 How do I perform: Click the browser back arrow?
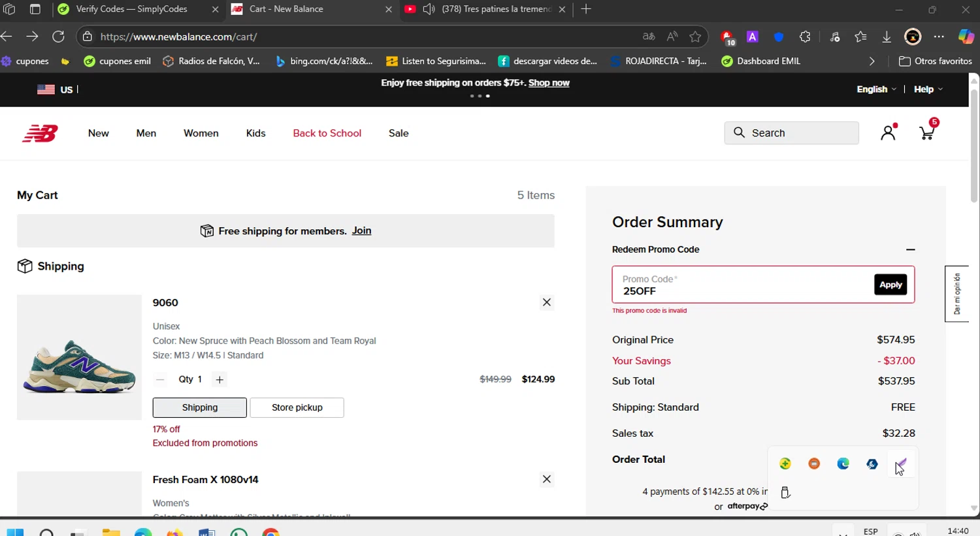click(7, 37)
